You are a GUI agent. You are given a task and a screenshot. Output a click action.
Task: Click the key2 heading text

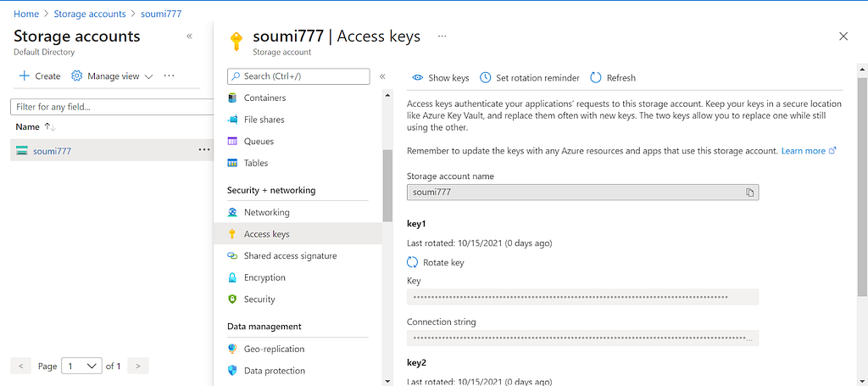coord(416,363)
